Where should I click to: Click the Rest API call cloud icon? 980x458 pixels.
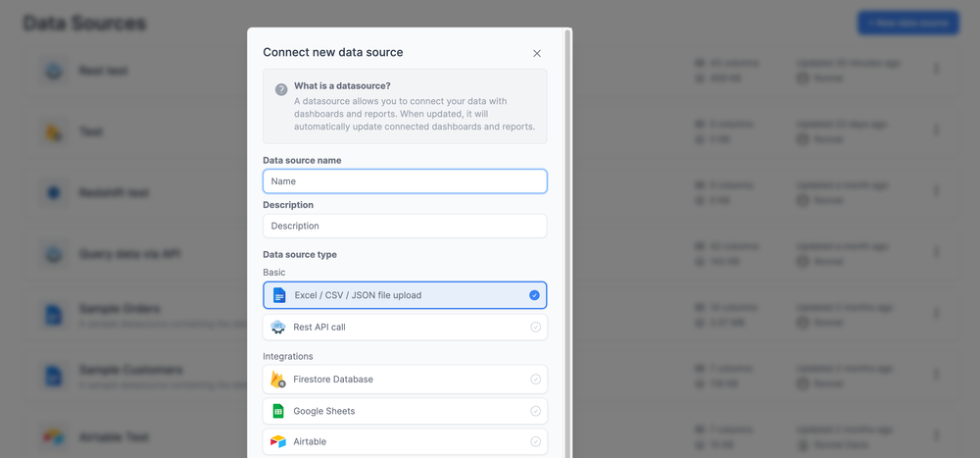point(279,328)
